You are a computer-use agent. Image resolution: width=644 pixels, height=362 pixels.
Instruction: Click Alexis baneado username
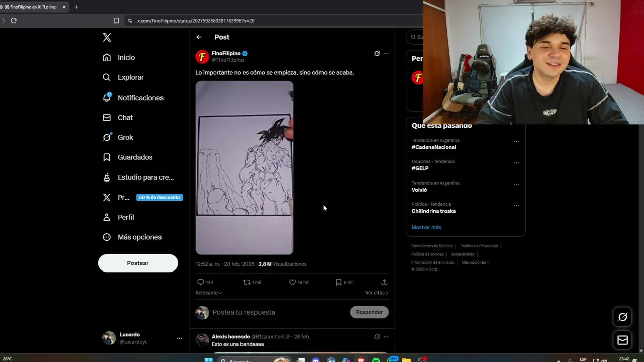[x=230, y=337]
